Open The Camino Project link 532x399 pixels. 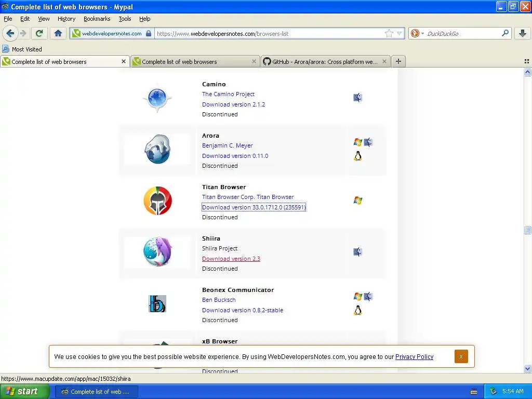point(229,94)
